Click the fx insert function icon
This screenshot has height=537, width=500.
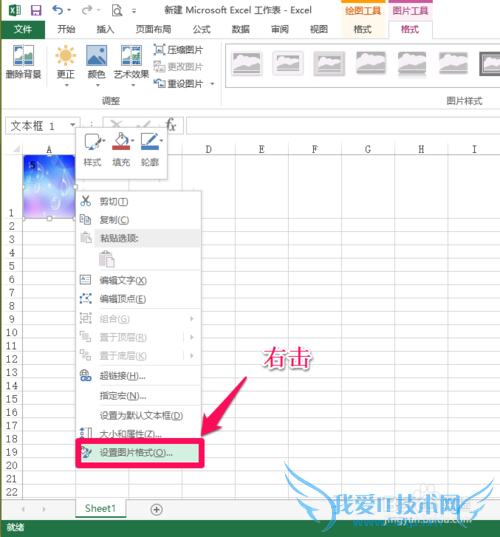click(x=171, y=125)
